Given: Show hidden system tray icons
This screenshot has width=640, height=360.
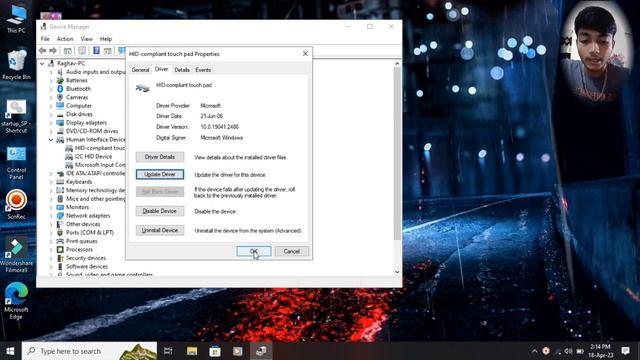Looking at the screenshot, I should (534, 351).
